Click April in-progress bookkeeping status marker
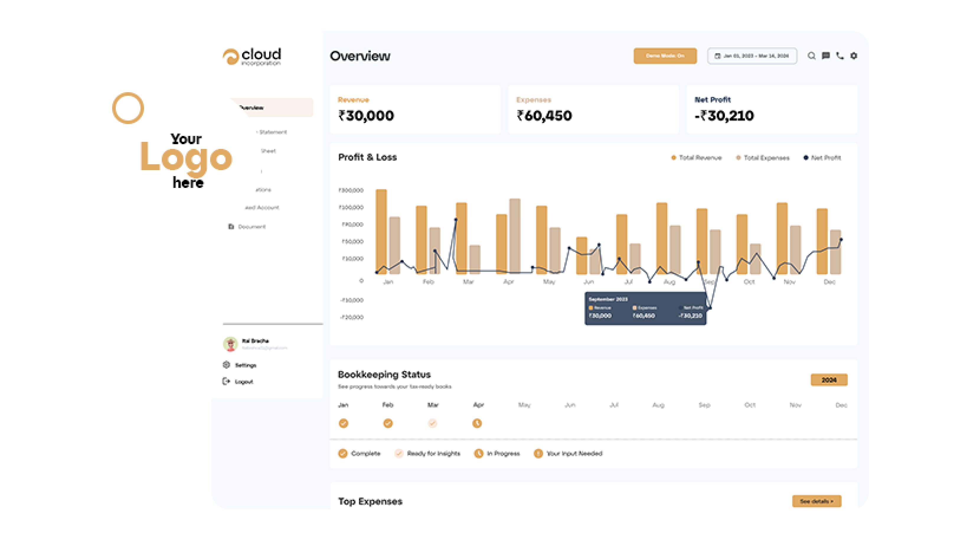Viewport: 980px width, 546px height. [x=477, y=423]
